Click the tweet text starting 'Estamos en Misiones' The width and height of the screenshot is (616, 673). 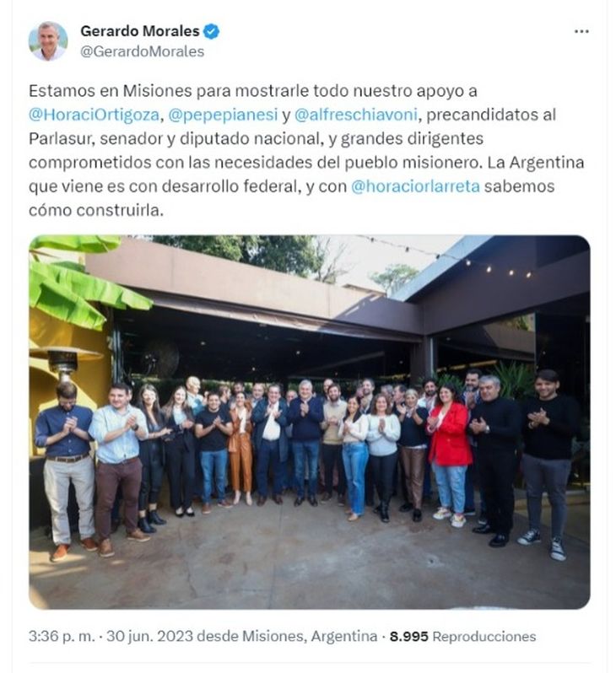306,151
